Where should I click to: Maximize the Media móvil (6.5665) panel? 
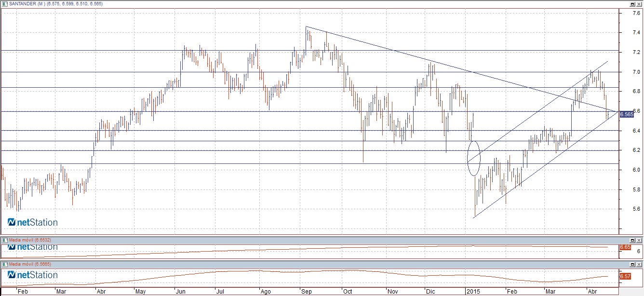[x=632, y=264]
